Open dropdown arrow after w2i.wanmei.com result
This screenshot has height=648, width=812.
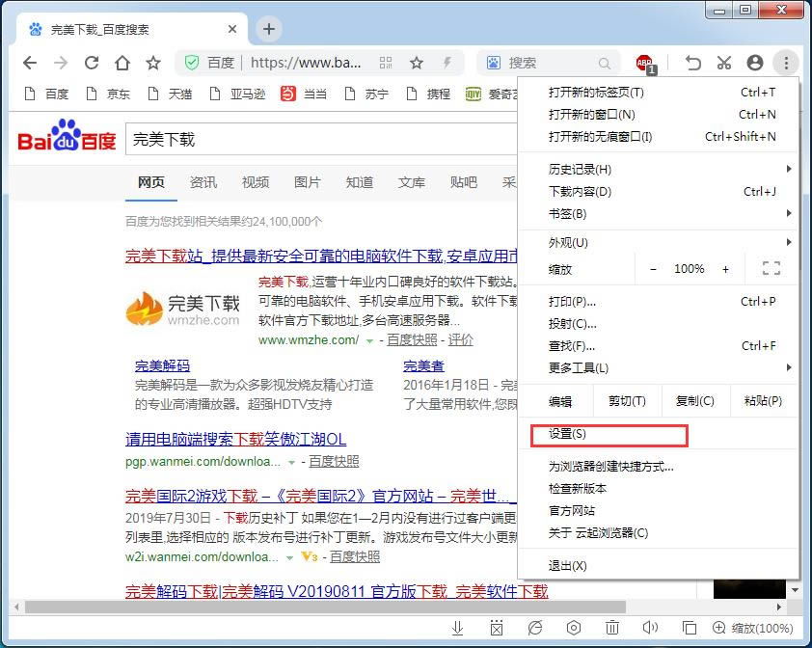pos(289,558)
